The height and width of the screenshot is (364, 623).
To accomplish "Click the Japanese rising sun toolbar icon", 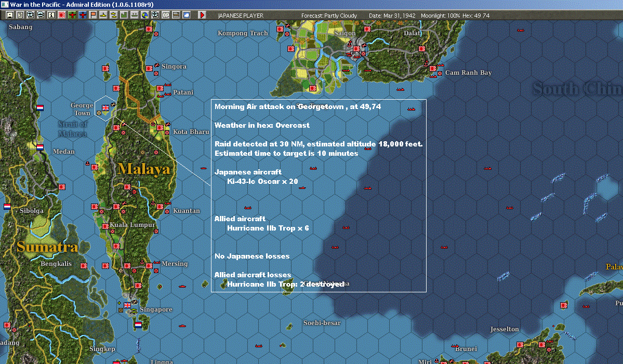I will tap(62, 15).
